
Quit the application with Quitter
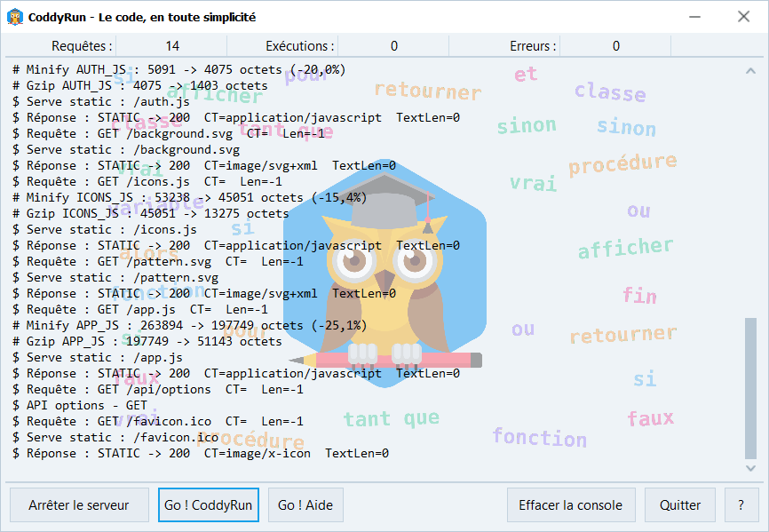click(679, 505)
